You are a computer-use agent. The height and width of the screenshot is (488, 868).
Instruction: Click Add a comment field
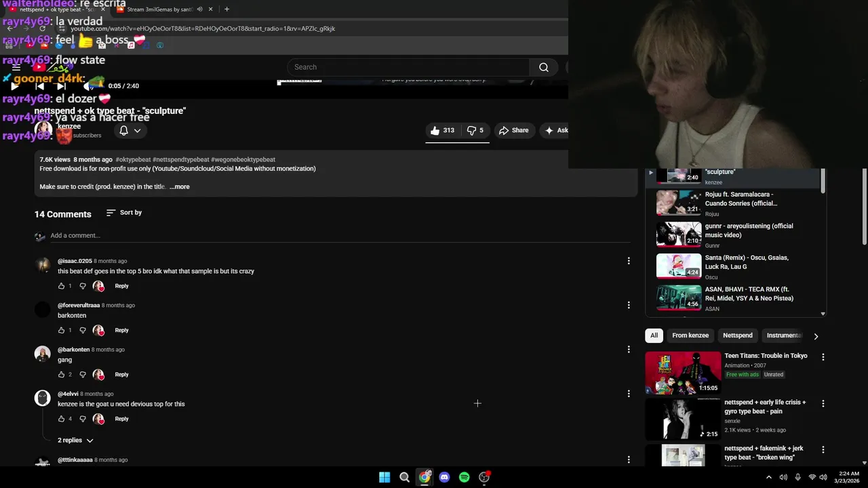(x=339, y=236)
